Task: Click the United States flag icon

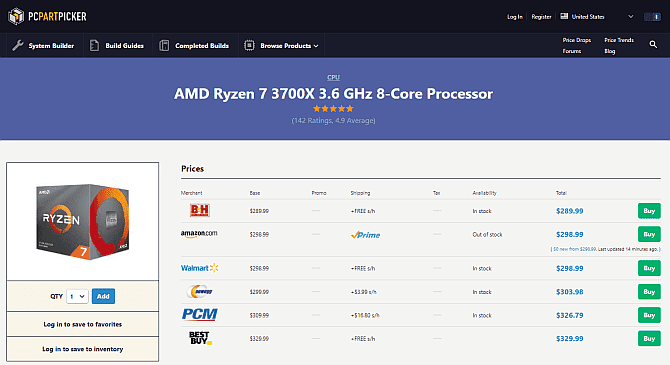Action: coord(564,16)
